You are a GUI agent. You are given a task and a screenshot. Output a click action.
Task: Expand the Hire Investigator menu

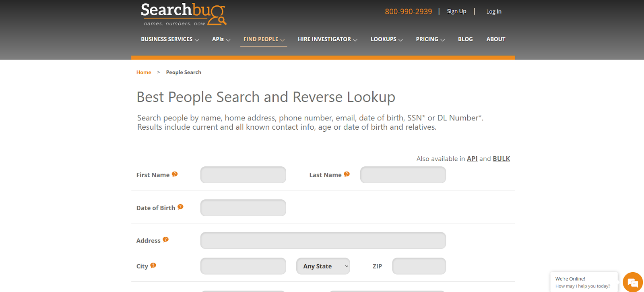pyautogui.click(x=328, y=39)
